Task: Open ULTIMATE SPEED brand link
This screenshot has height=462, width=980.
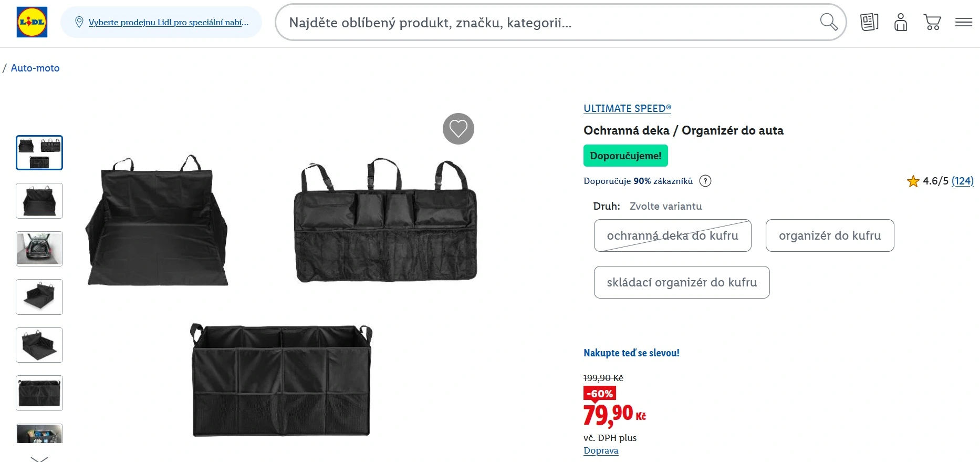Action: click(x=627, y=108)
